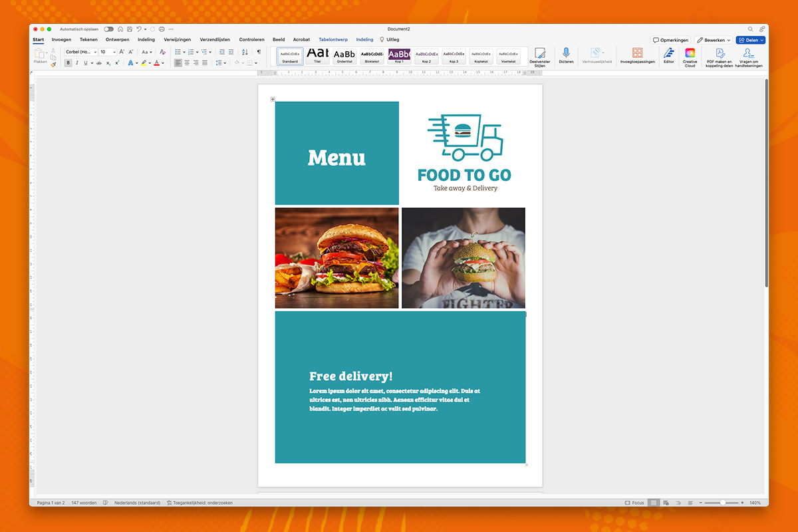Viewport: 798px width, 532px height.
Task: Toggle Show paragraph marks pilcrow
Action: [259, 52]
